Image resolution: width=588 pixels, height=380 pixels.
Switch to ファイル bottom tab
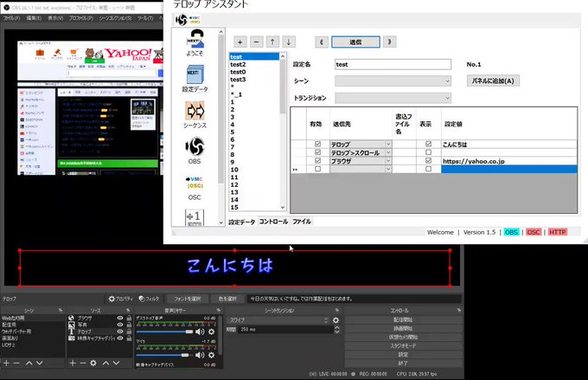tap(302, 222)
